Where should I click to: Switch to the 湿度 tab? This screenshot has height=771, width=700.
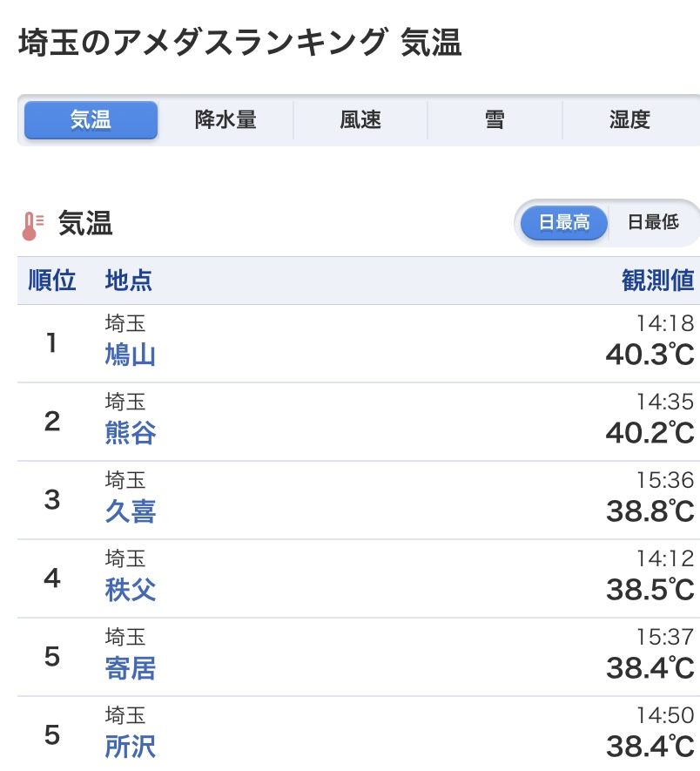(x=629, y=120)
